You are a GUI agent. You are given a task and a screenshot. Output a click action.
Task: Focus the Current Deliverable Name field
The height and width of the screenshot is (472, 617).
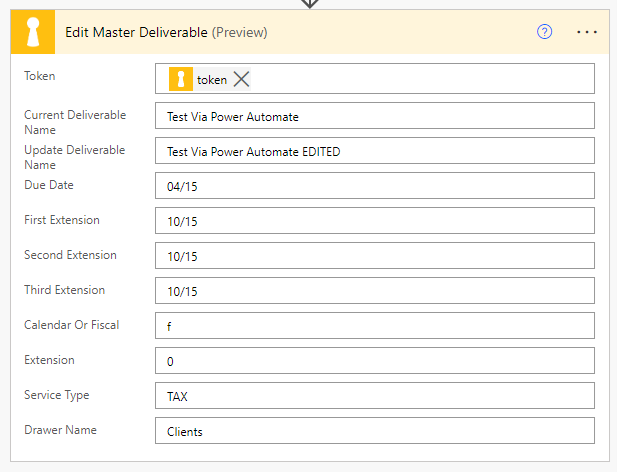(x=375, y=116)
